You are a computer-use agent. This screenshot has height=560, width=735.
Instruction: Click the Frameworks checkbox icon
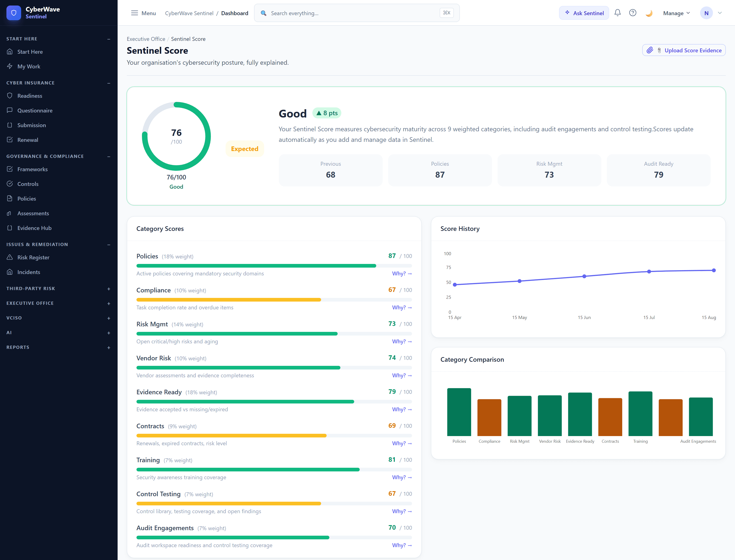[10, 169]
